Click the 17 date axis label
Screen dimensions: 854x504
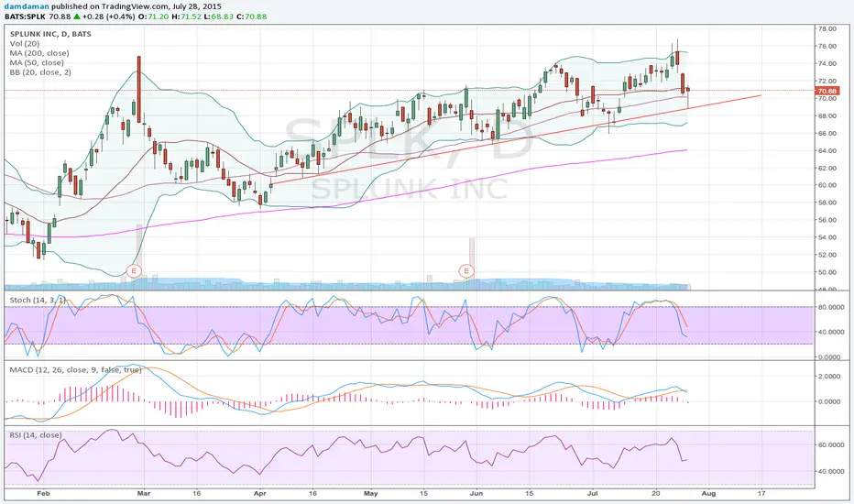(761, 494)
